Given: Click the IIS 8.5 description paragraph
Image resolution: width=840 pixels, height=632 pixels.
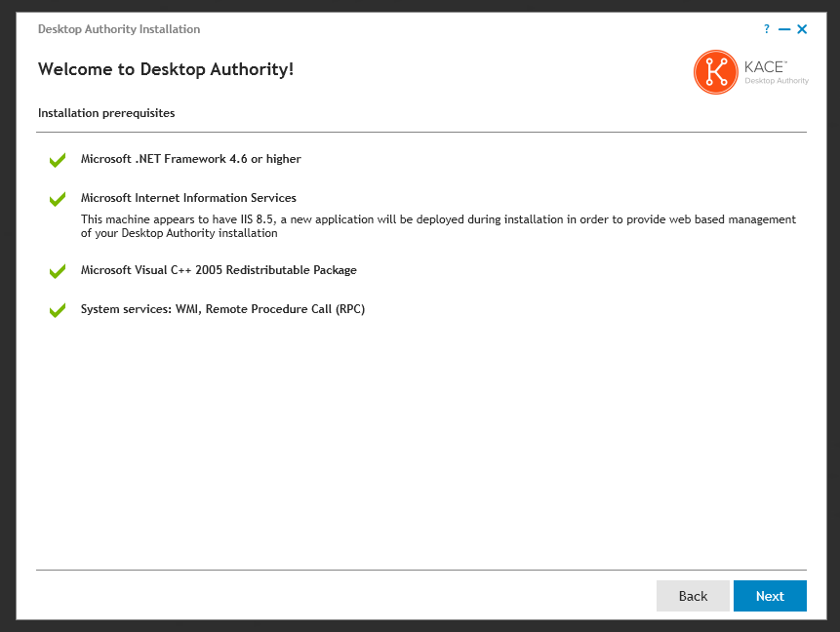Looking at the screenshot, I should coord(438,226).
